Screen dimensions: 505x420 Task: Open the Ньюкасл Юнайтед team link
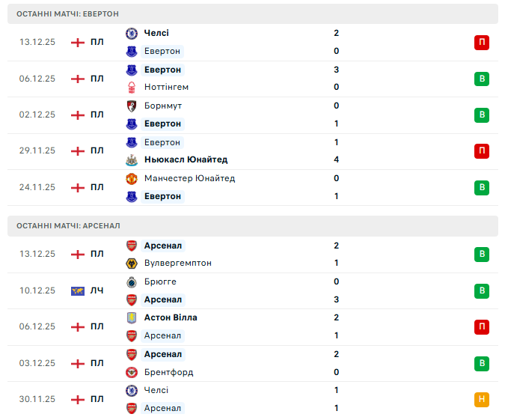(x=186, y=159)
